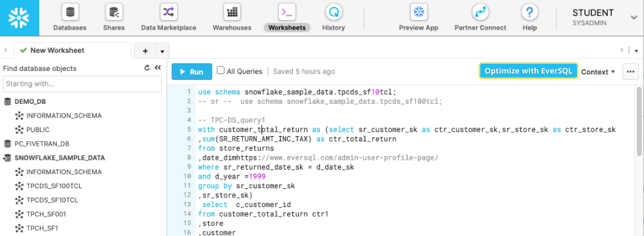Open the History menu label
This screenshot has width=644, height=236.
(334, 28)
